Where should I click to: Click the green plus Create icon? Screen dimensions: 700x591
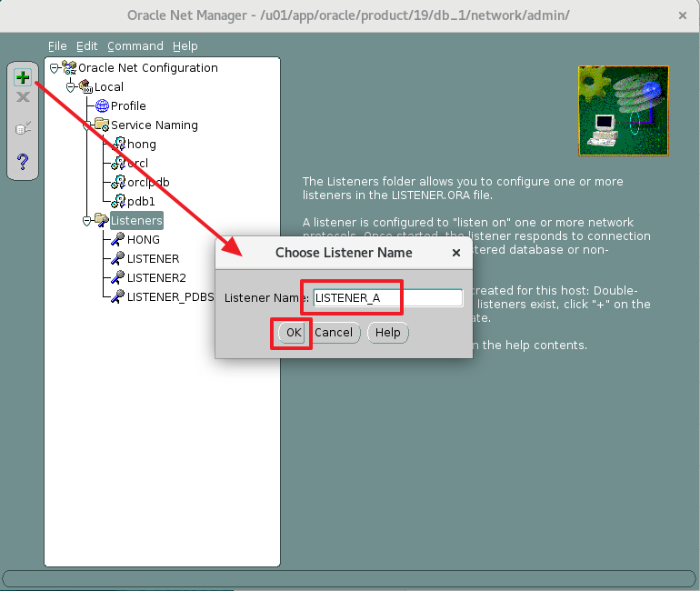click(x=23, y=77)
